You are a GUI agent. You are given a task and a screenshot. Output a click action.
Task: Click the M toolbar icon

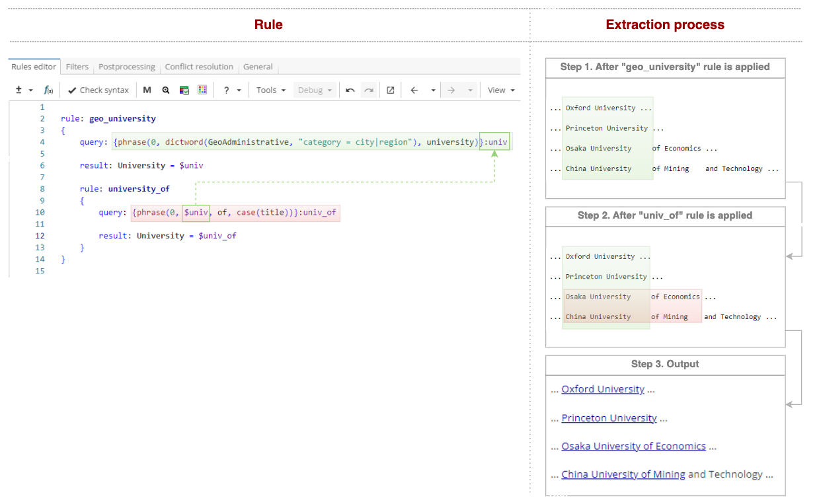pyautogui.click(x=147, y=90)
